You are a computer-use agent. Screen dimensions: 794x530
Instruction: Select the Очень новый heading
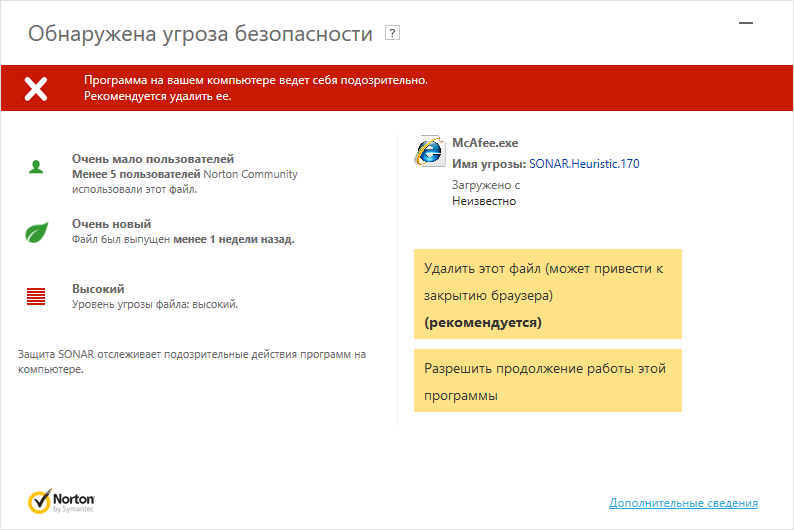112,224
